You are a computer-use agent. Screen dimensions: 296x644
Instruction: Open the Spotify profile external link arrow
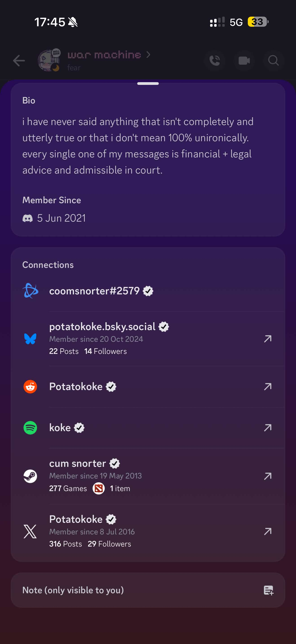click(x=268, y=428)
